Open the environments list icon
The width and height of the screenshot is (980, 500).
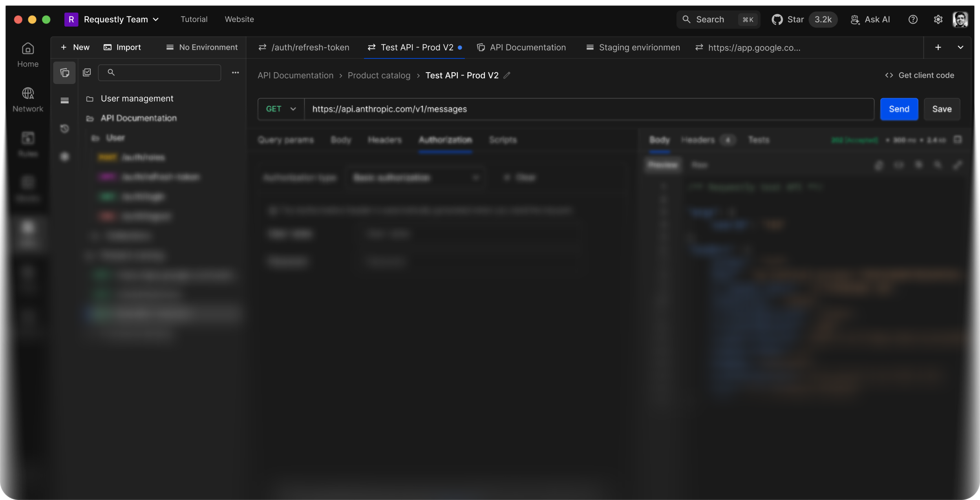(64, 100)
